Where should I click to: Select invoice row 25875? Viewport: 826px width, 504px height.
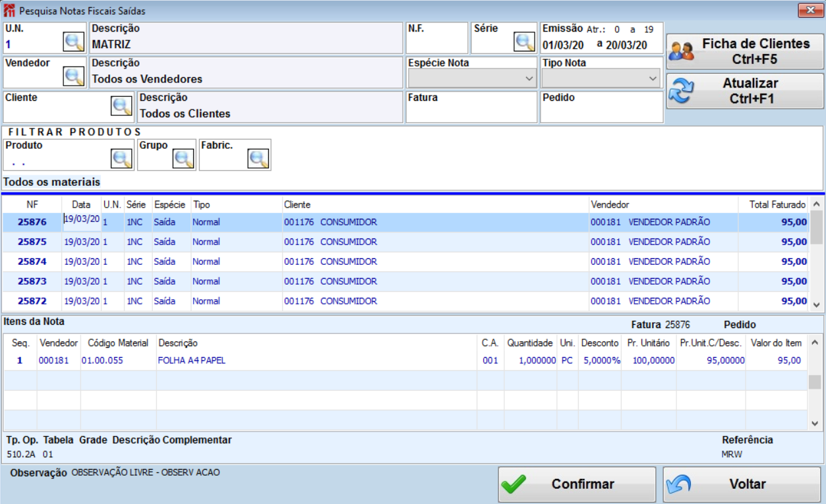tap(406, 242)
